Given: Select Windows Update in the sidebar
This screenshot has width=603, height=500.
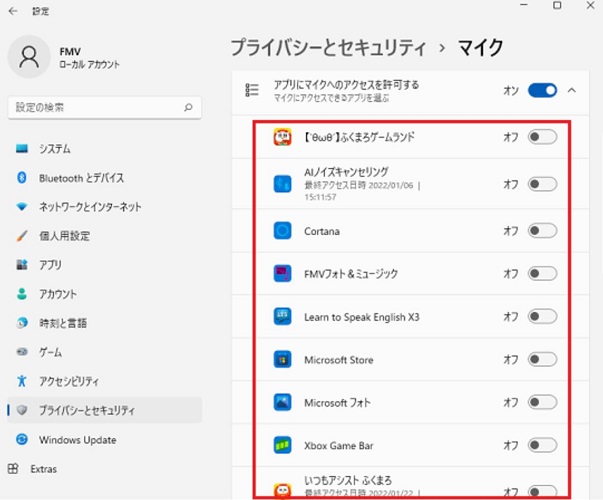Looking at the screenshot, I should (105, 440).
